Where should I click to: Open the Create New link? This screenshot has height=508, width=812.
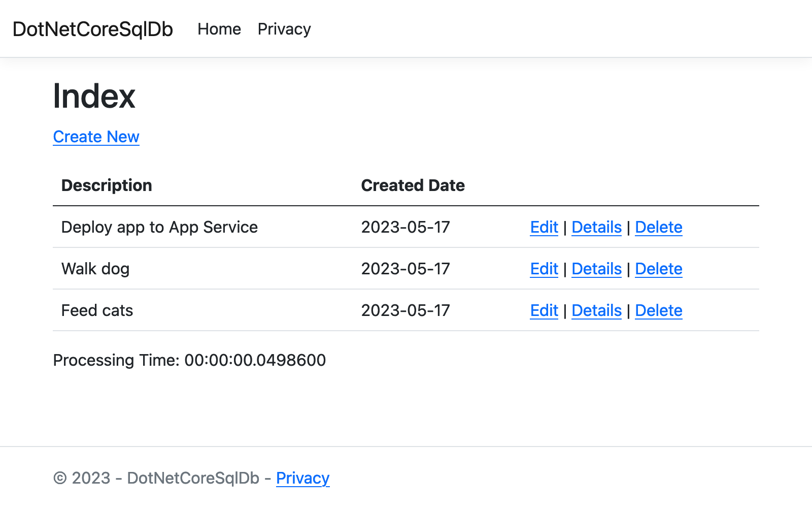tap(96, 137)
